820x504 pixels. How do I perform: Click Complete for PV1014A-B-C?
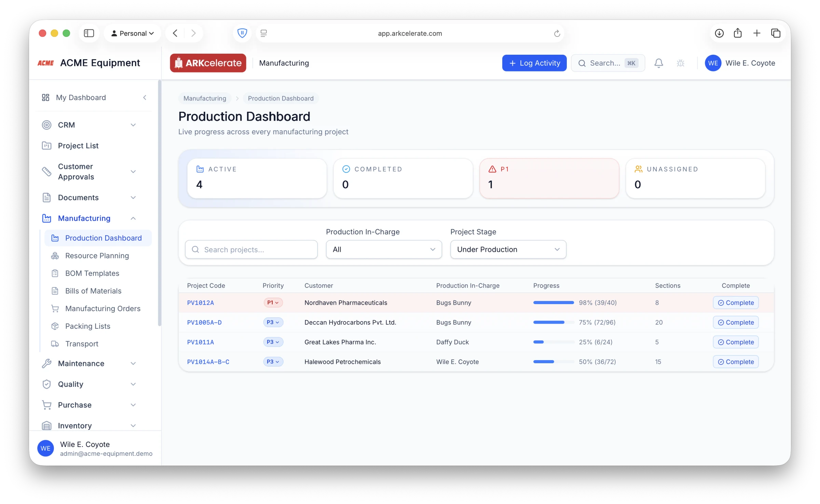(x=735, y=362)
